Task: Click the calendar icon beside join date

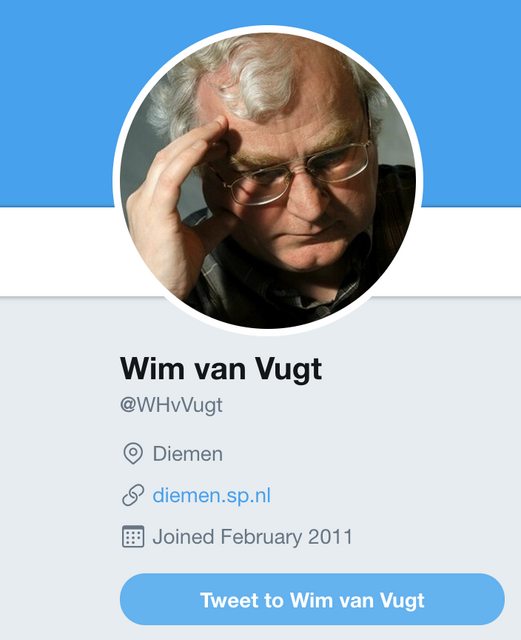Action: pos(133,536)
